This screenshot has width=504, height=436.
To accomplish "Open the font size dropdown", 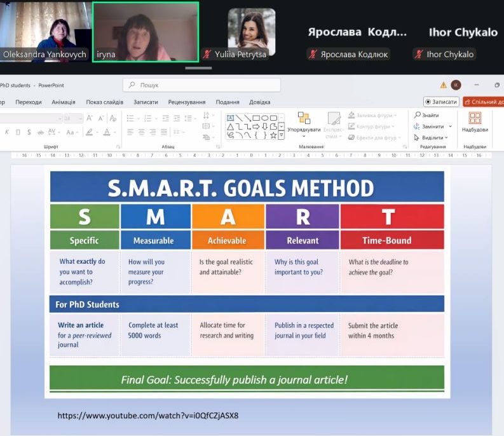I will pos(79,118).
